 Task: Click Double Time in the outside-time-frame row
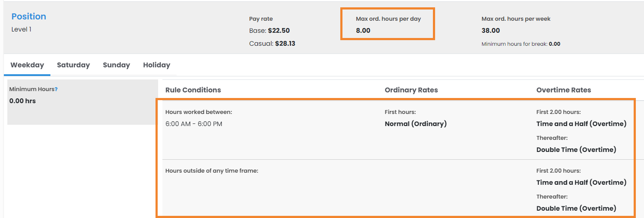(576, 209)
